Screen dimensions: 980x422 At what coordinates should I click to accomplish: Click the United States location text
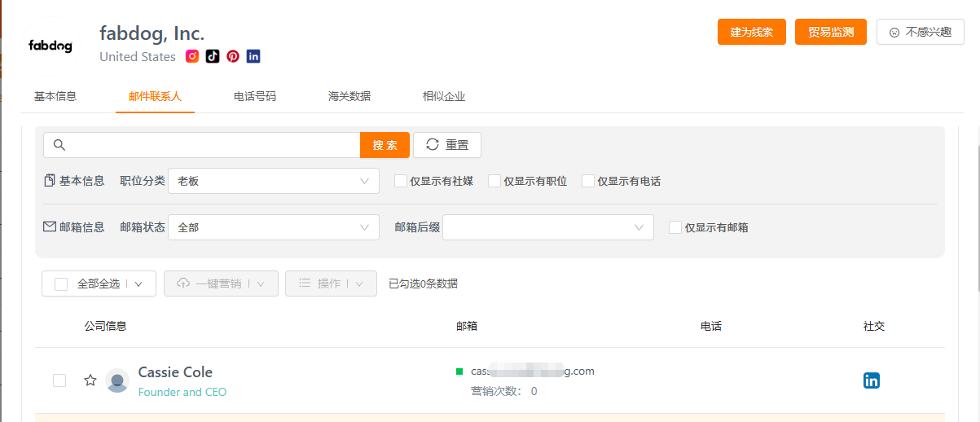pyautogui.click(x=138, y=56)
